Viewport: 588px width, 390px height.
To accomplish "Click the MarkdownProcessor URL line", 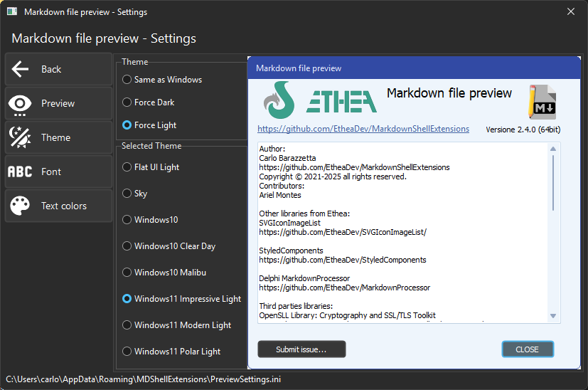I will tap(344, 288).
